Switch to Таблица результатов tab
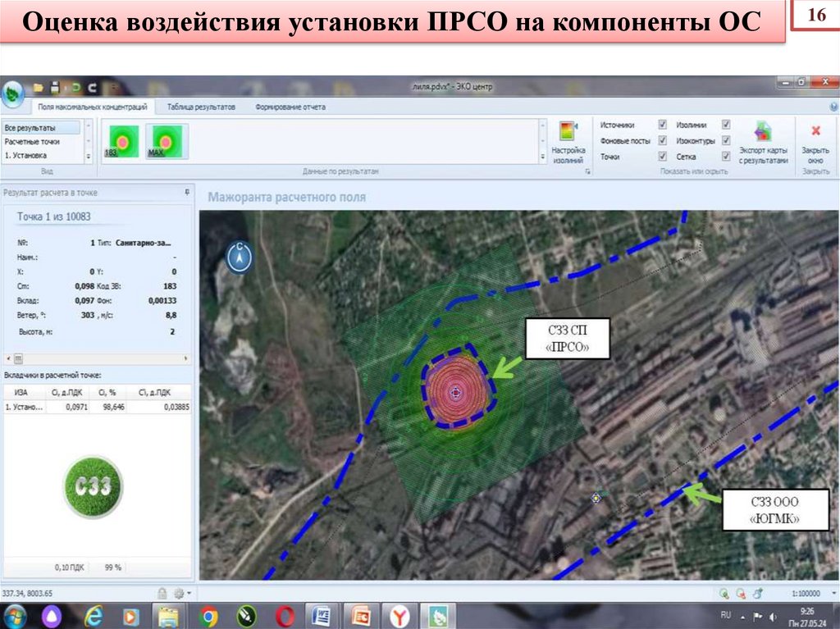 click(x=201, y=107)
